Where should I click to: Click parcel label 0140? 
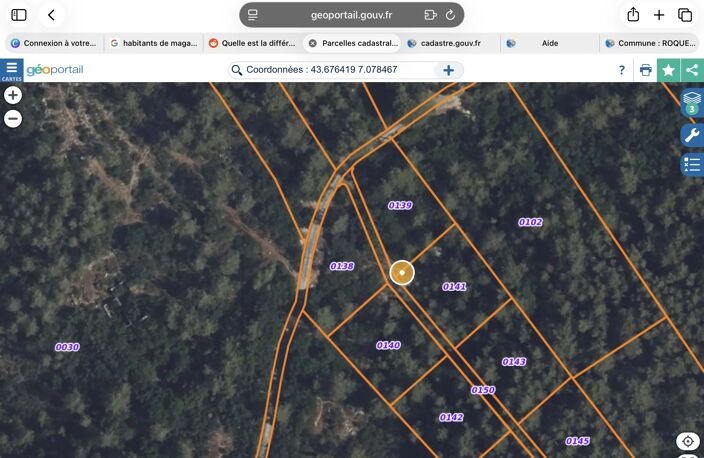388,345
